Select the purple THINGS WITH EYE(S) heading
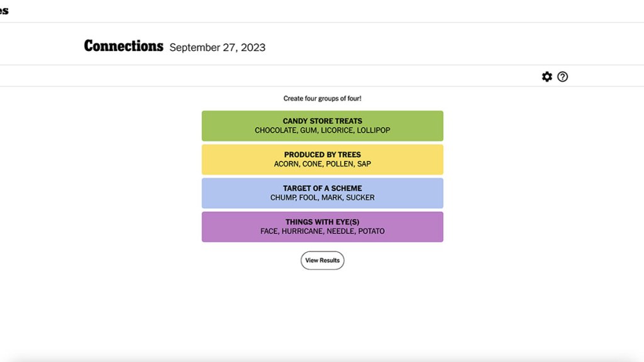 (322, 222)
